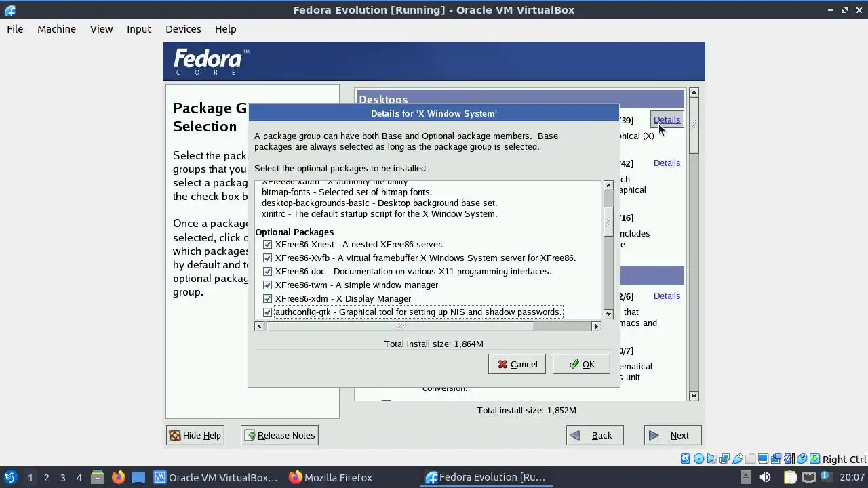Uncheck the XFree86-xdm package
The width and height of the screenshot is (868, 488).
(267, 298)
